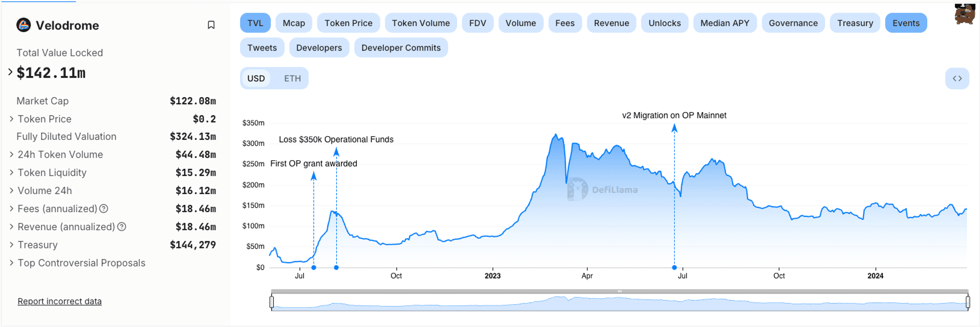This screenshot has height=327, width=980.
Task: Click the Fully Diluted Valuation value $324.13m
Action: click(193, 136)
